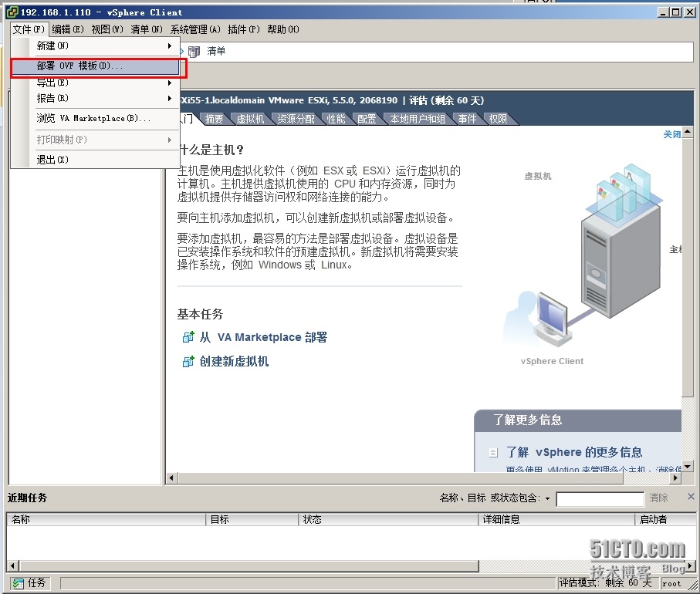Click 创建新虚拟机 link
Image resolution: width=700 pixels, height=594 pixels.
234,361
